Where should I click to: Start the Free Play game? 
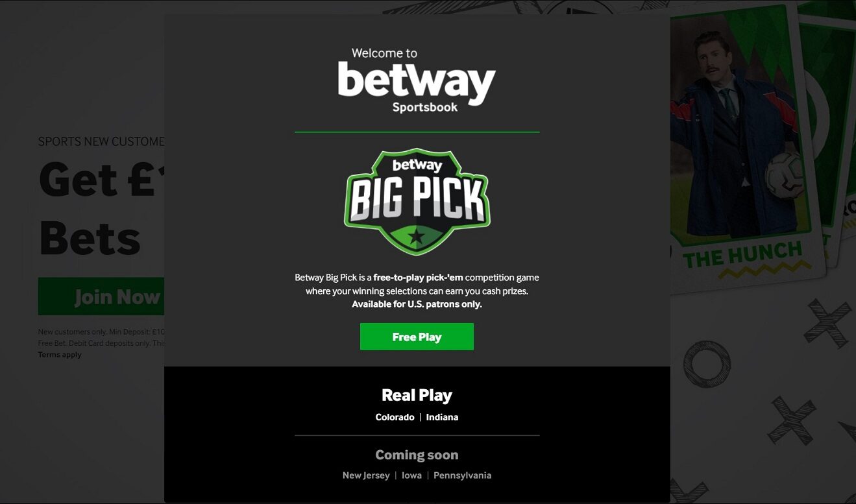pyautogui.click(x=417, y=337)
